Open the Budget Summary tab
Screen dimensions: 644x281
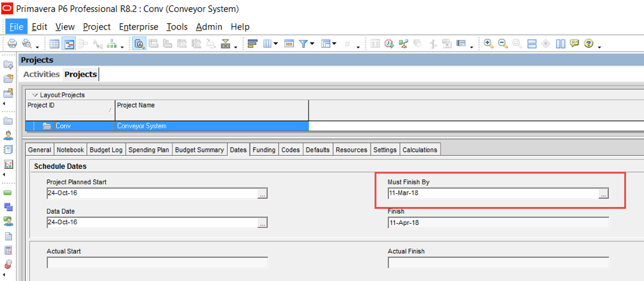tap(199, 150)
